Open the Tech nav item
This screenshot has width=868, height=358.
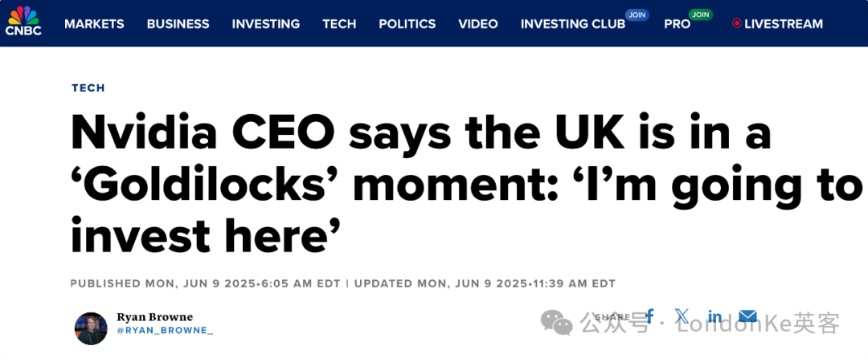point(339,24)
